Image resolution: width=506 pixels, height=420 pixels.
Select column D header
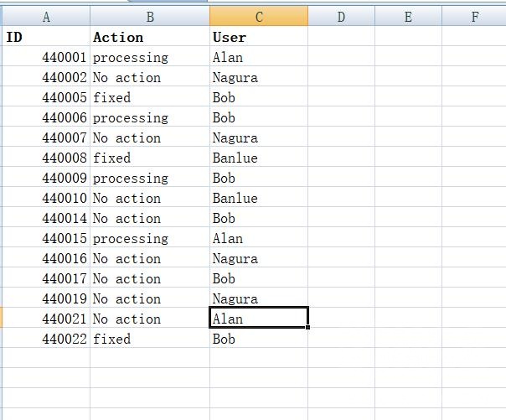(341, 17)
